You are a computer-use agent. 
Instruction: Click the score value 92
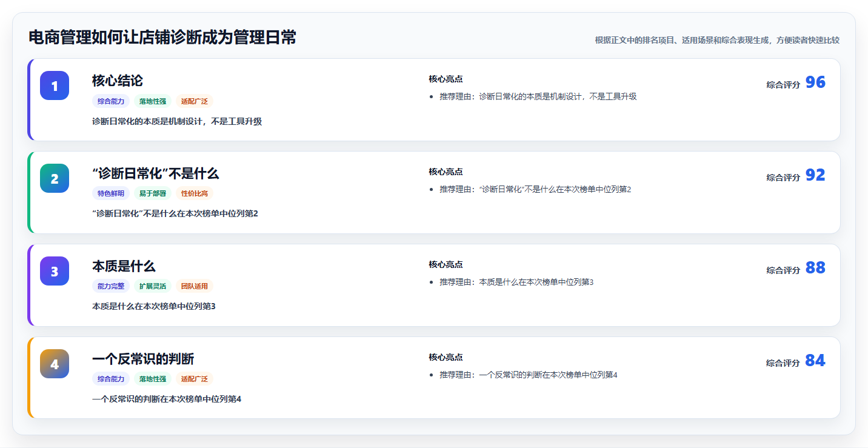click(x=815, y=175)
